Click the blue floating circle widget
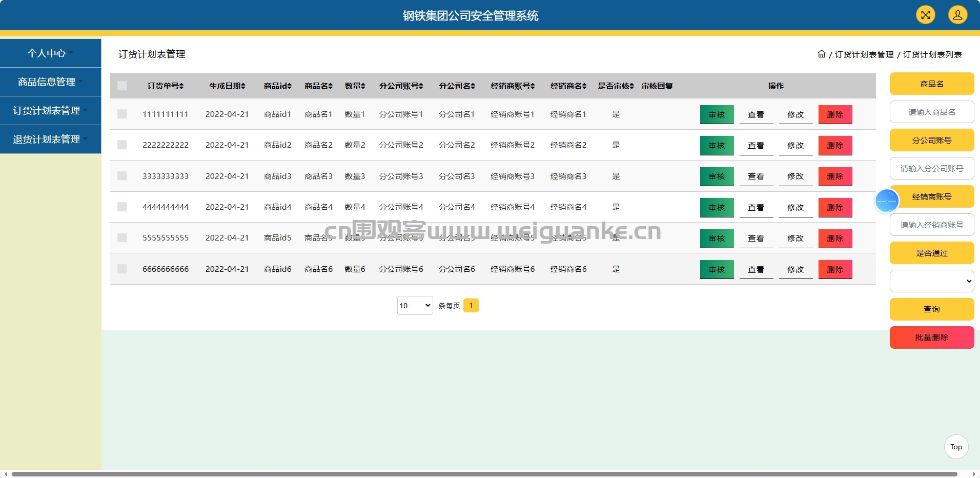Image resolution: width=980 pixels, height=478 pixels. coord(887,201)
